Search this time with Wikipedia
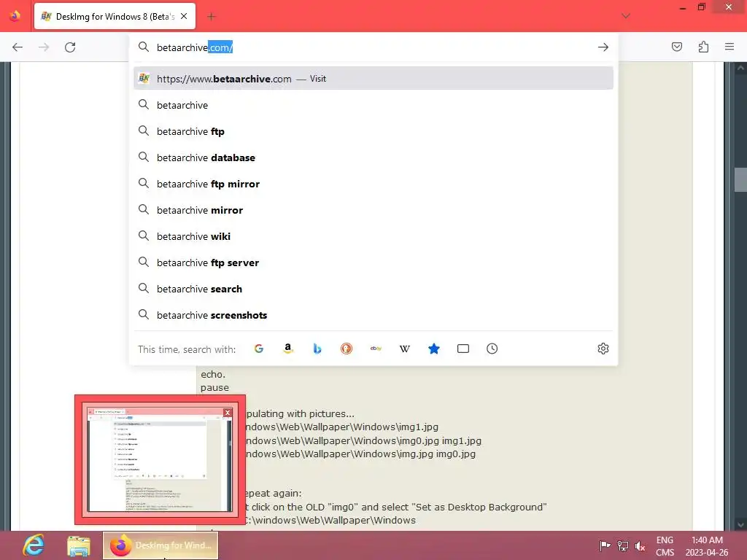The width and height of the screenshot is (747, 560). (x=404, y=349)
